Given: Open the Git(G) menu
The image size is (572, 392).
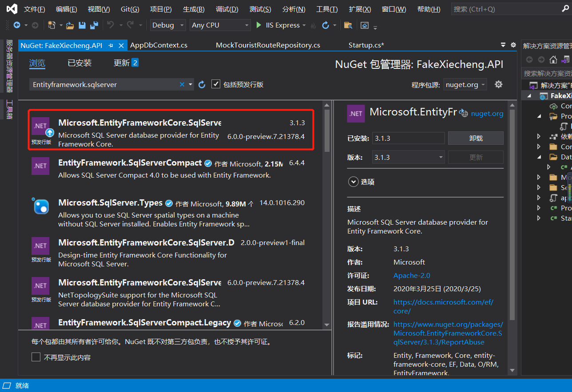Looking at the screenshot, I should (130, 9).
